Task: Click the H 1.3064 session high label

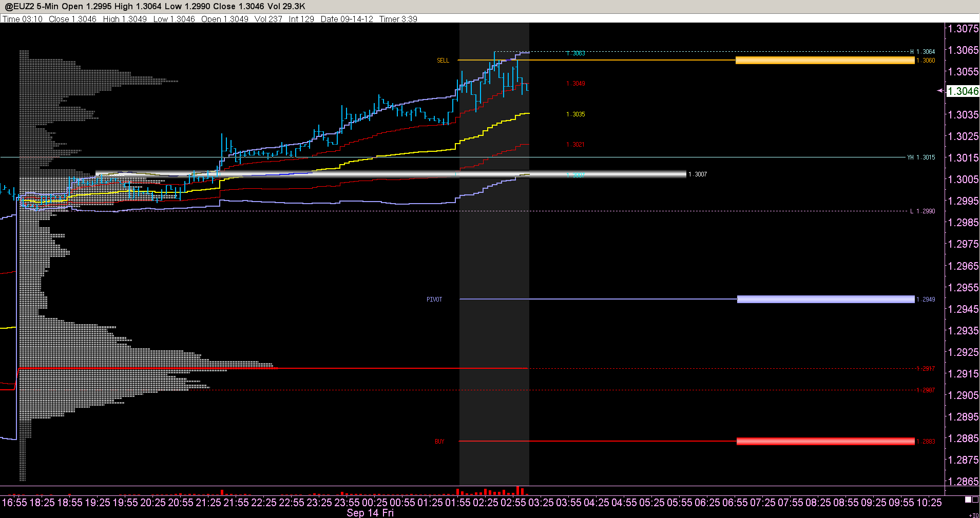Action: click(923, 52)
